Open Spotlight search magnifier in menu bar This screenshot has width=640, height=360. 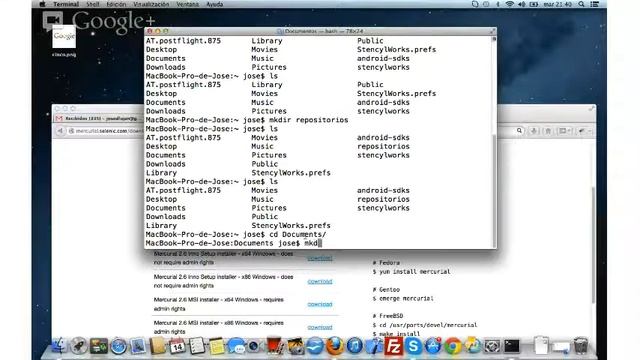tap(581, 4)
